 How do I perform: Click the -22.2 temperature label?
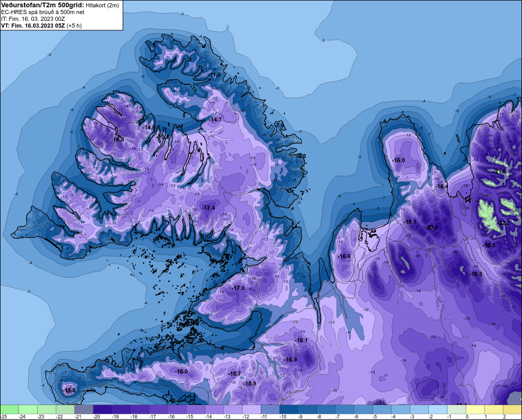(x=504, y=223)
